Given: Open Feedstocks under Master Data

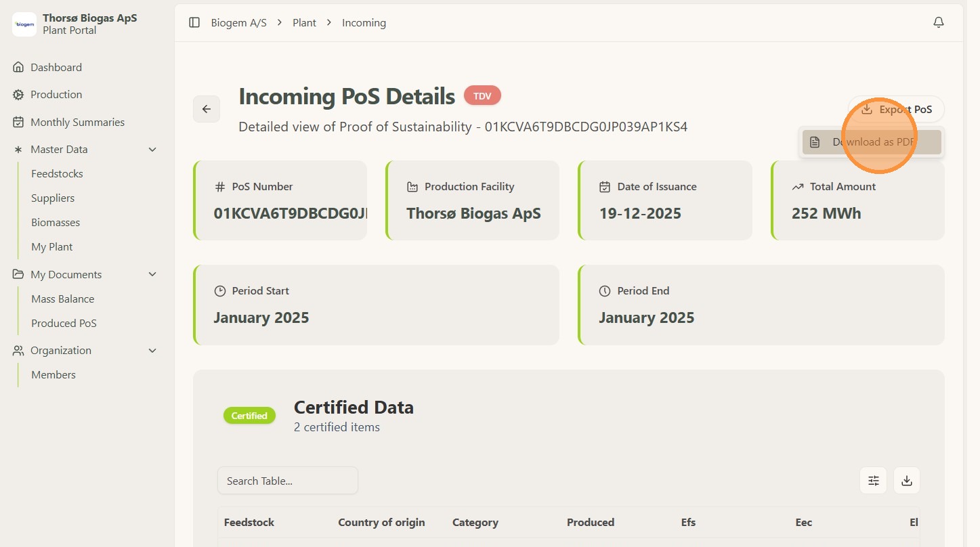Looking at the screenshot, I should click(57, 174).
